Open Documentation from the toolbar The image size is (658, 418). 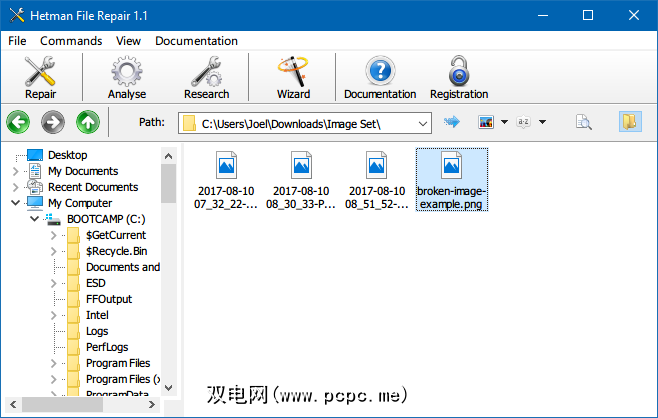point(380,78)
